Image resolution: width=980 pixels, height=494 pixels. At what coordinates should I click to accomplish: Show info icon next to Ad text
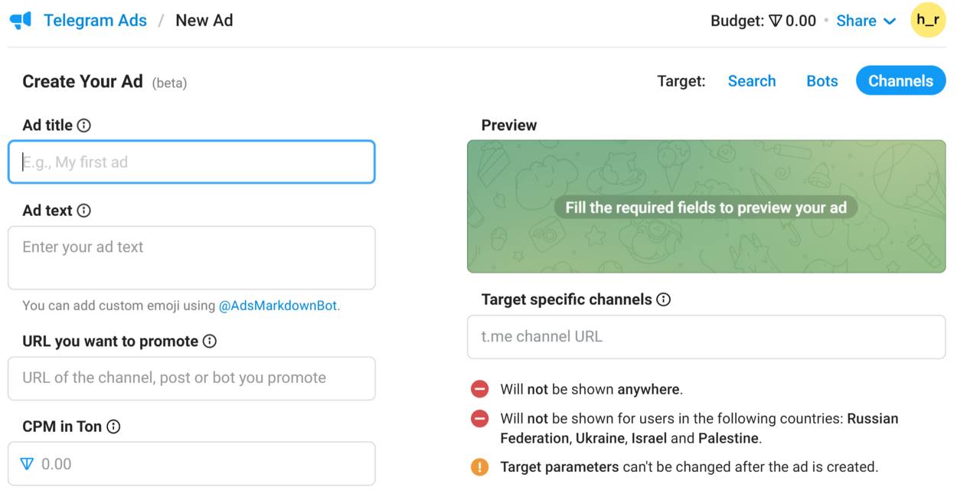[84, 211]
